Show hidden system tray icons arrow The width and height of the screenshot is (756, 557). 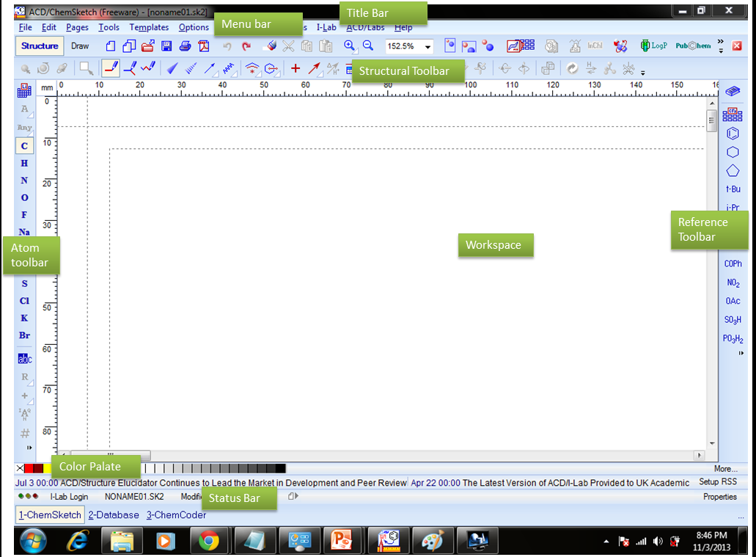coord(606,542)
